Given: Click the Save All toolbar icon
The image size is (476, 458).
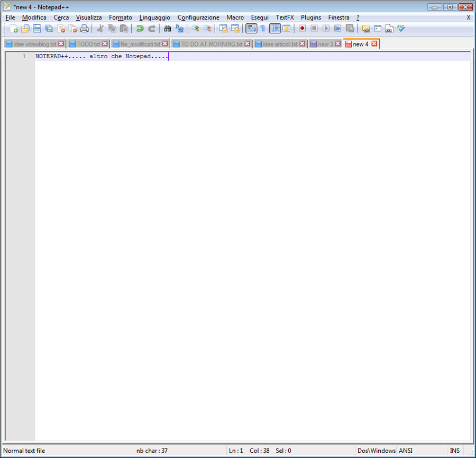Looking at the screenshot, I should point(49,29).
